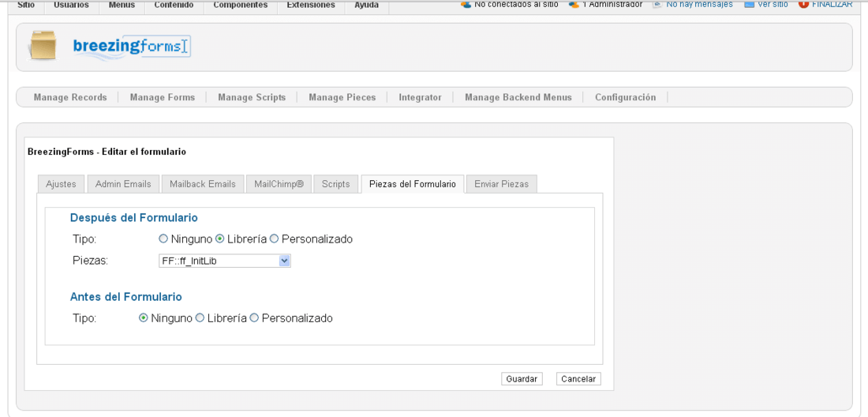Click the No hay mensajes link
The image size is (868, 417).
700,4
